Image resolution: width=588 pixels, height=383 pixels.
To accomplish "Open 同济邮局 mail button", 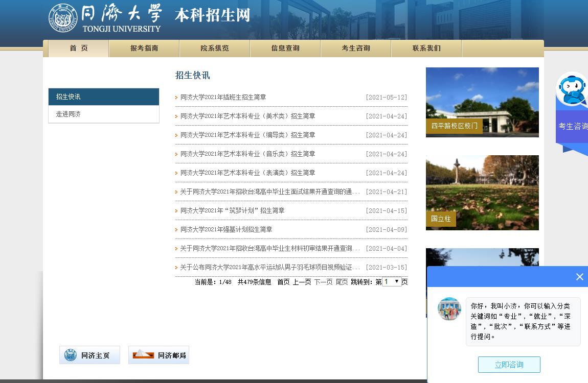I will pyautogui.click(x=159, y=355).
